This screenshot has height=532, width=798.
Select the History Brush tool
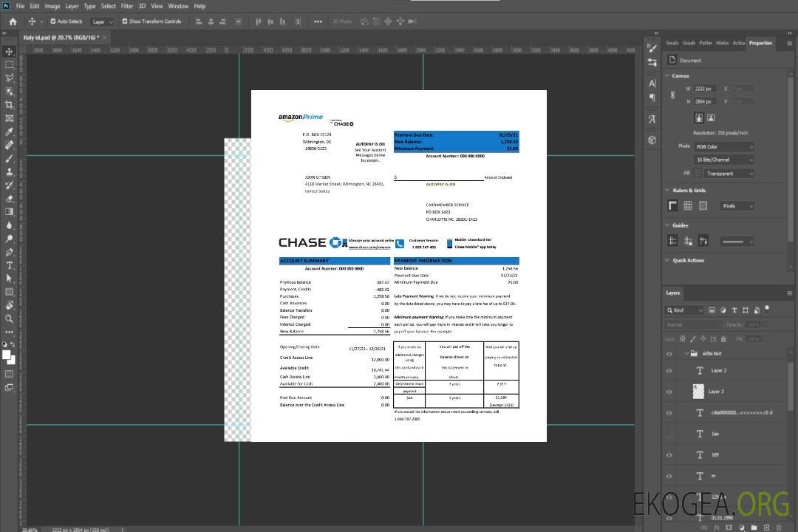9,185
